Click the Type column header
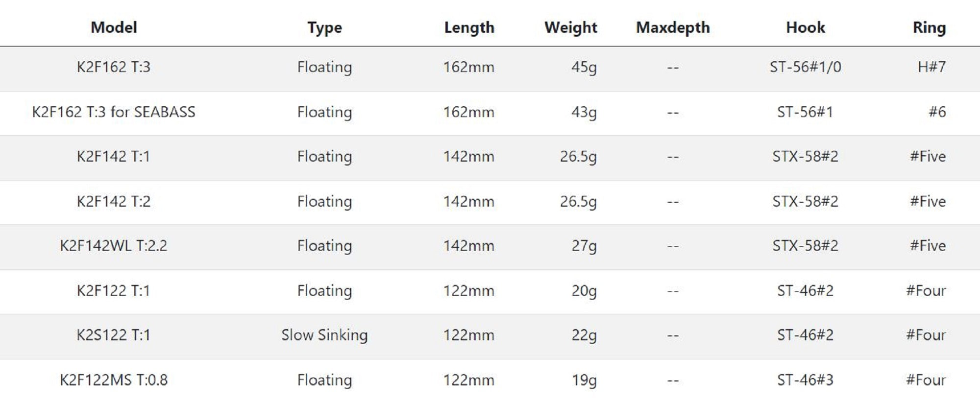The image size is (980, 403). coord(324,28)
